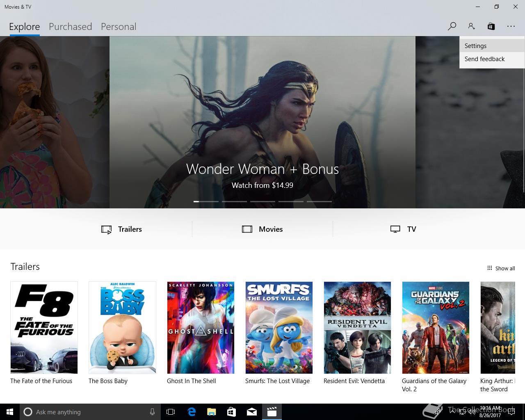
Task: Select the fourth carousel indicator
Action: [x=291, y=201]
